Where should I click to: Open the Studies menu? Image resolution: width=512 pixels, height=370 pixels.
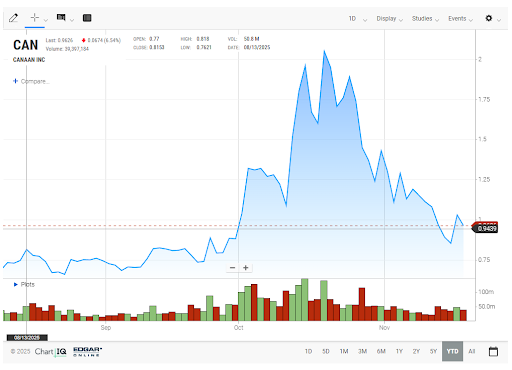[x=425, y=19]
